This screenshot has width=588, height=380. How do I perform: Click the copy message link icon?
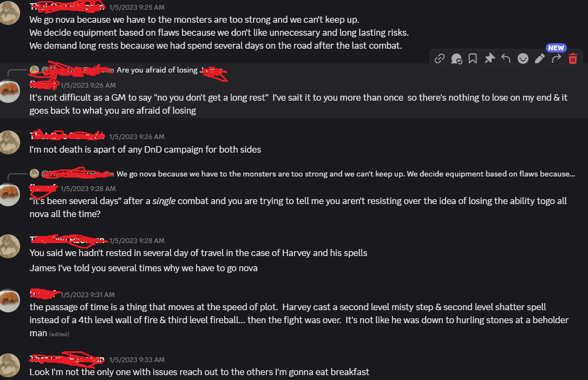[x=440, y=58]
